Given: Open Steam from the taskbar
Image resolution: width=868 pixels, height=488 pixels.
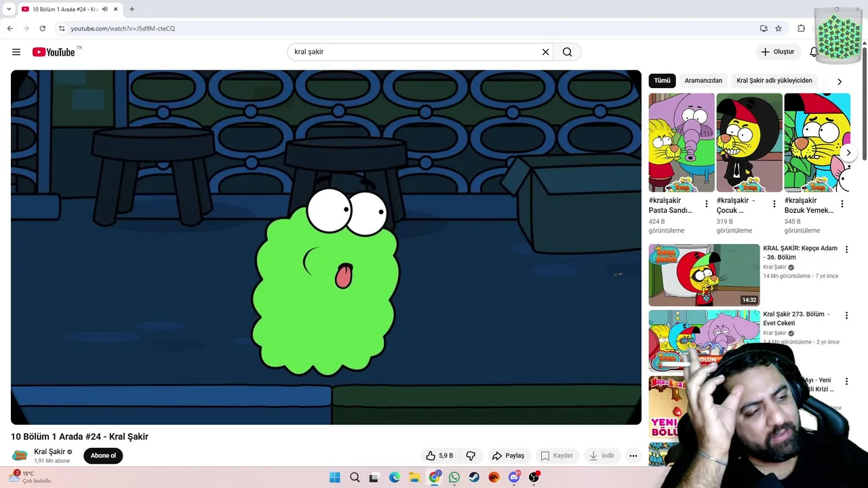Looking at the screenshot, I should pyautogui.click(x=474, y=477).
